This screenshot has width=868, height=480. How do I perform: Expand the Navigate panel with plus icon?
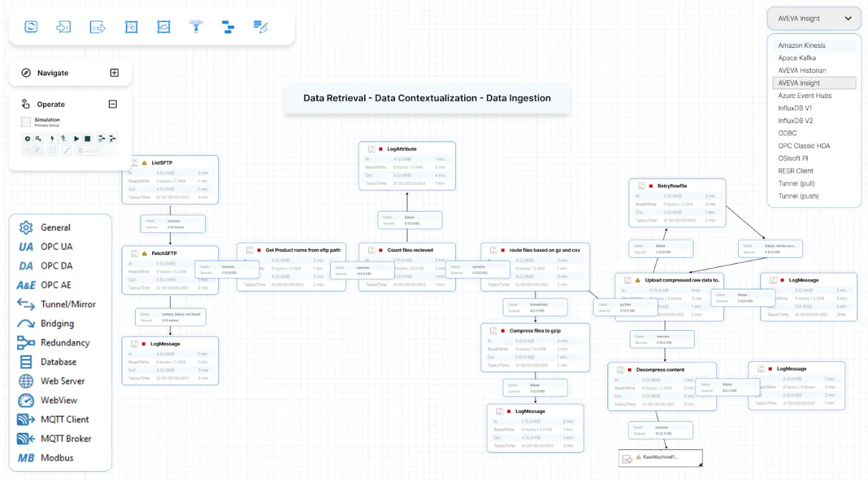(x=114, y=73)
